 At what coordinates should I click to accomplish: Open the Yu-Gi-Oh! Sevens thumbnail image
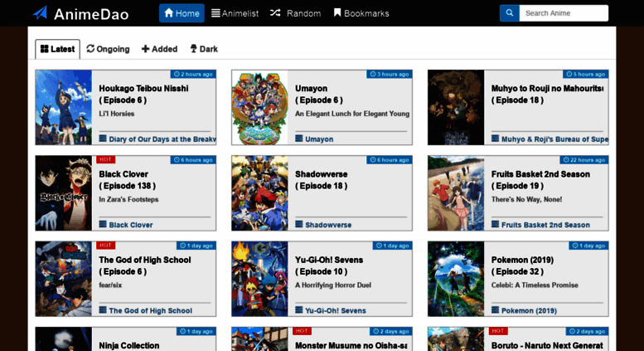pos(259,279)
